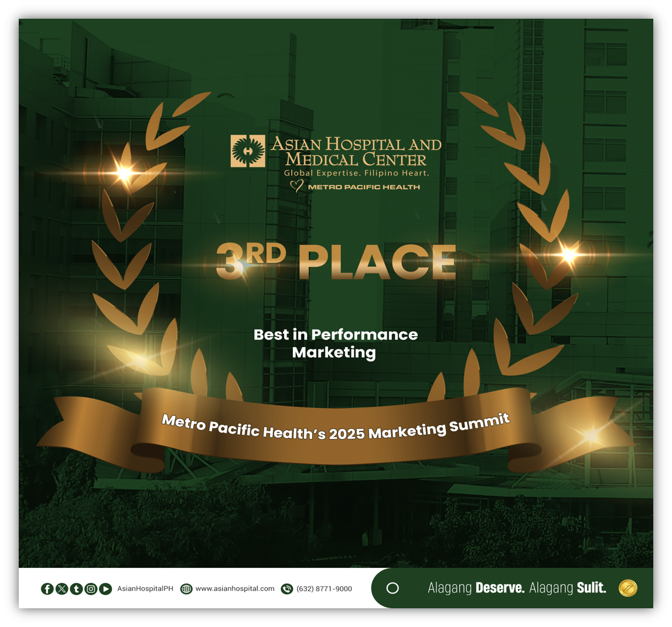Click the "3RD PLACE" heading
Image resolution: width=672 pixels, height=627 pixels.
click(x=336, y=261)
